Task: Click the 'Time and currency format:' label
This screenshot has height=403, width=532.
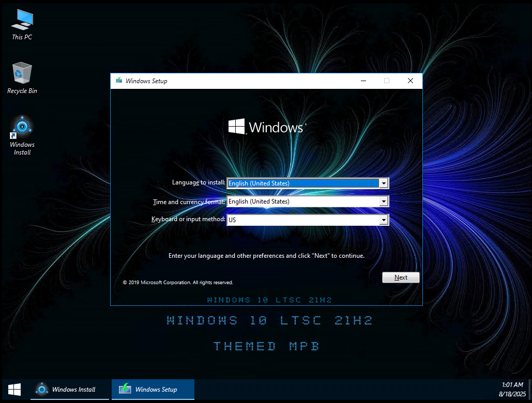Action: click(189, 202)
